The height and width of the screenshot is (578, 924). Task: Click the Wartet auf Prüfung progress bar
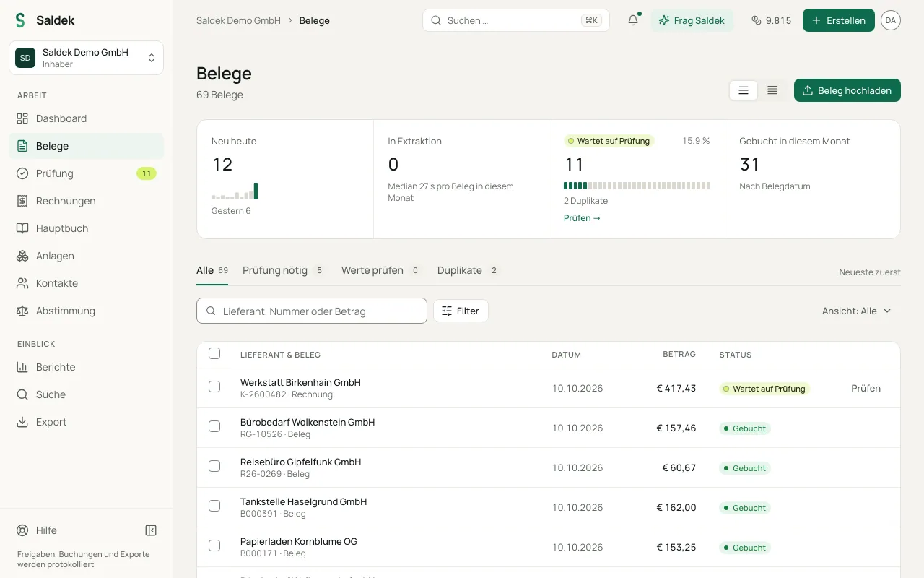coord(637,186)
